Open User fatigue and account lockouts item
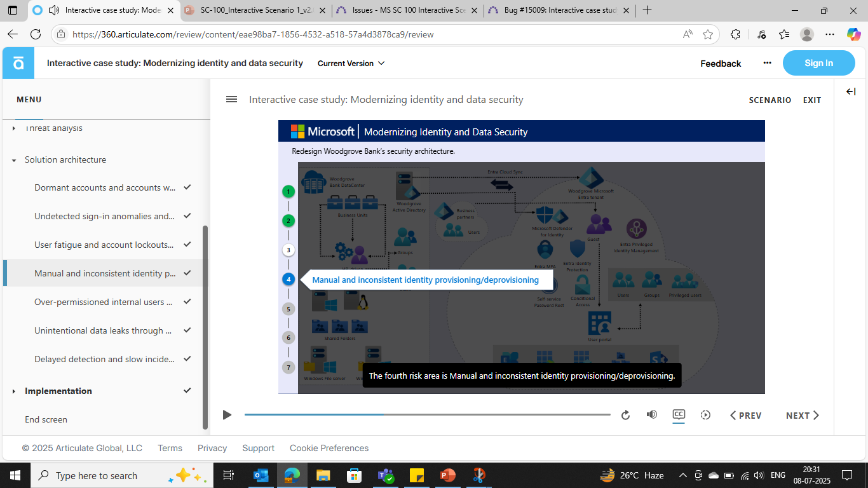868x488 pixels. click(x=105, y=245)
